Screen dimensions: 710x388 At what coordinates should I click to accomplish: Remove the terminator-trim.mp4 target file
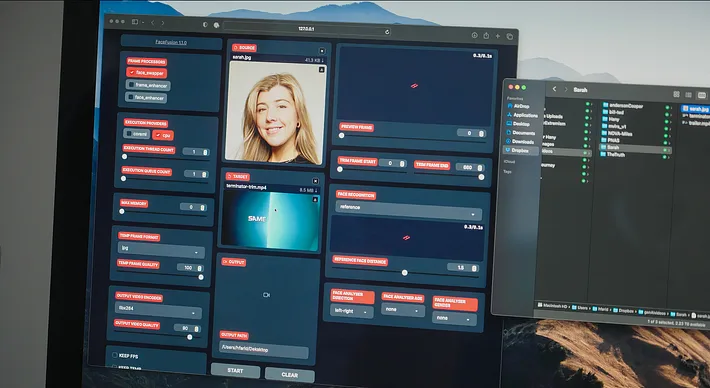click(x=316, y=181)
